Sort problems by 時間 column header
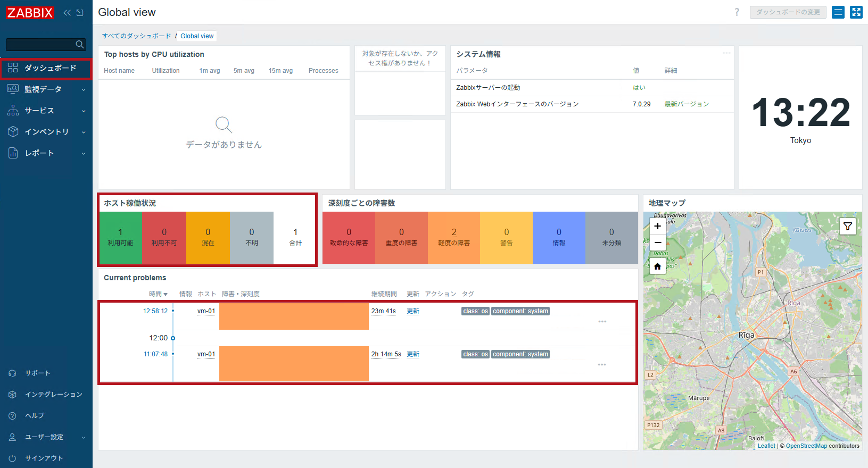This screenshot has height=468, width=868. pos(158,294)
